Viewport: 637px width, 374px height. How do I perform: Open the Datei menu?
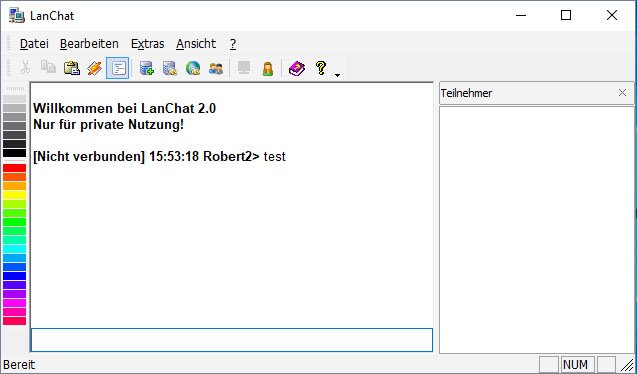click(34, 43)
